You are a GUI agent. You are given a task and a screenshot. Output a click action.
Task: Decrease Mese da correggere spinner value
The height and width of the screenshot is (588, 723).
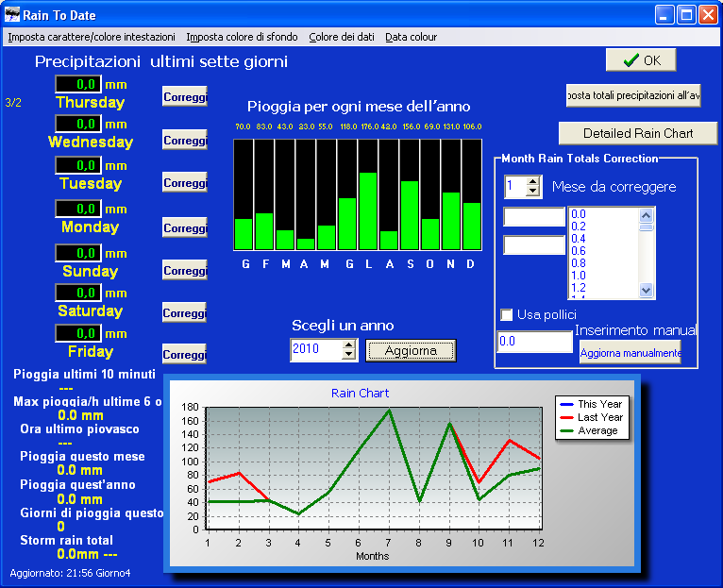click(x=533, y=191)
